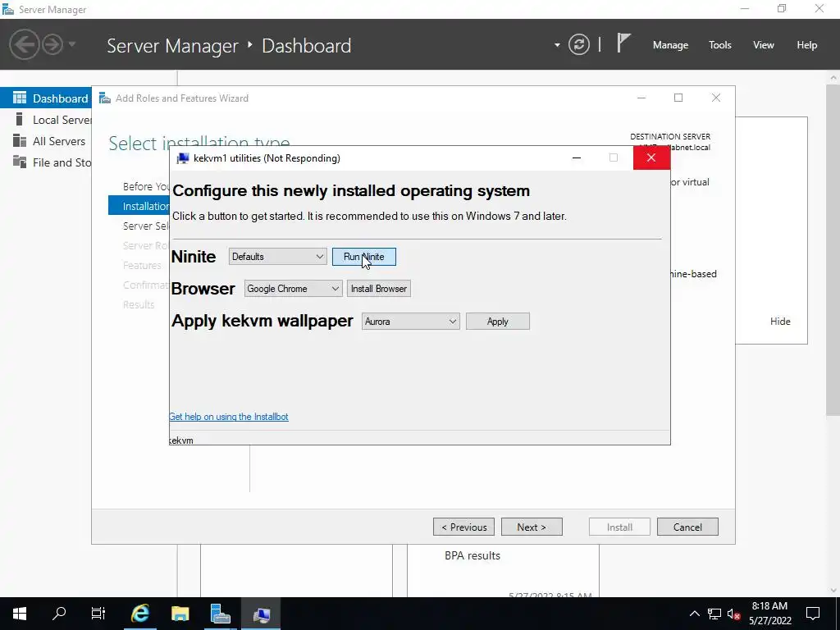The width and height of the screenshot is (840, 630).
Task: Open the taskbar clock and date
Action: [769, 614]
